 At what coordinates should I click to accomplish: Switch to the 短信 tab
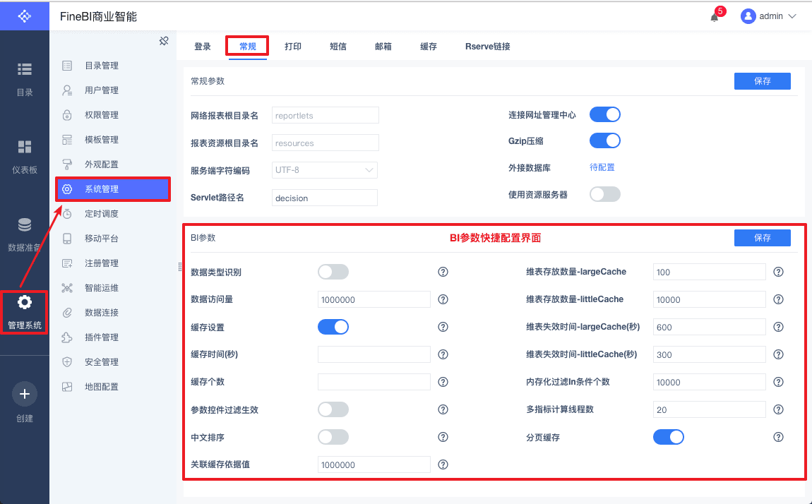338,47
